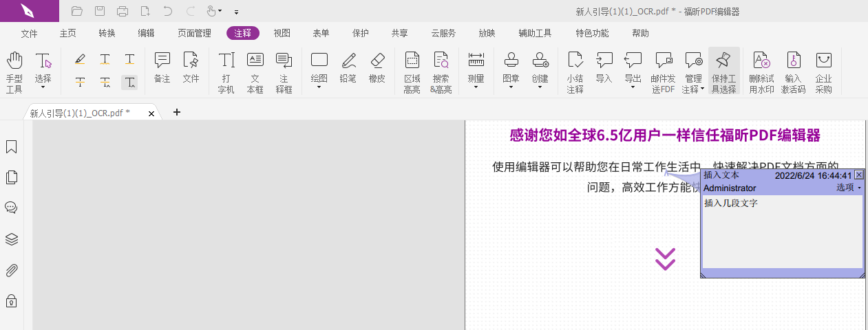Toggle 保持工具选择 keep tool selected

[x=723, y=71]
